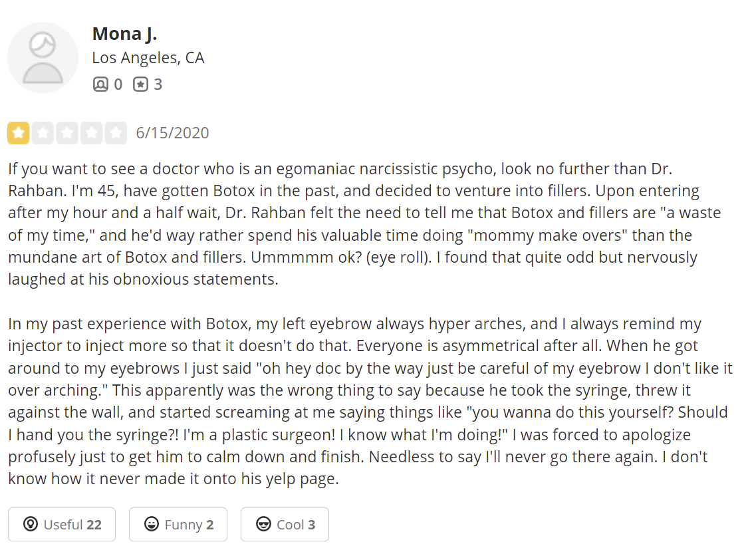
Task: Click the reviews count star icon
Action: (x=140, y=84)
